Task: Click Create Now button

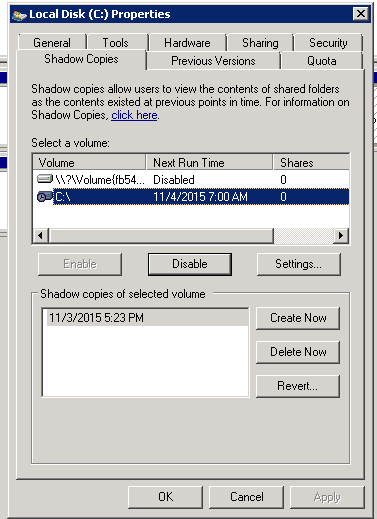Action: [x=298, y=318]
